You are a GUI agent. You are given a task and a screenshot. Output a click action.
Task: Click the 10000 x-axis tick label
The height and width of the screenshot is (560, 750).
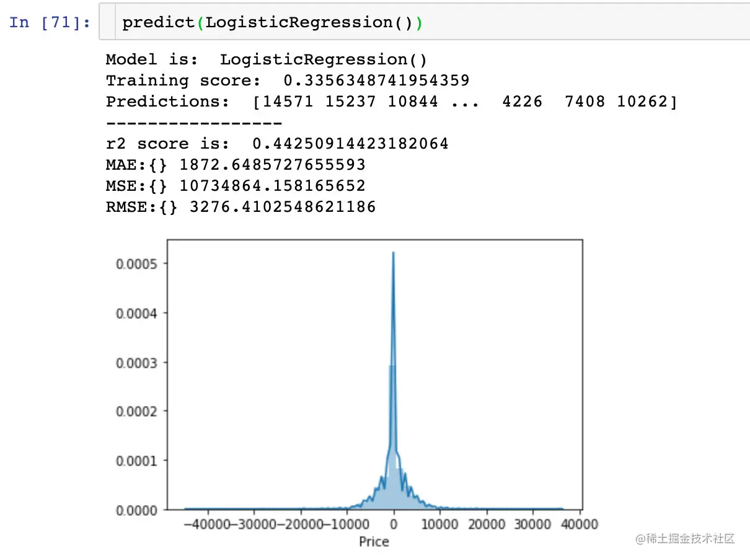(440, 525)
